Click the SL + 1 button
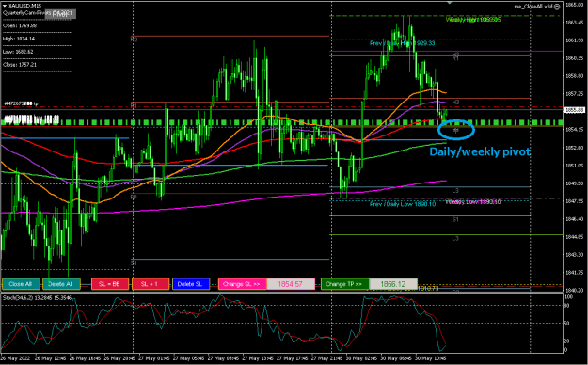Screen dimensions: 588x365 [x=151, y=284]
